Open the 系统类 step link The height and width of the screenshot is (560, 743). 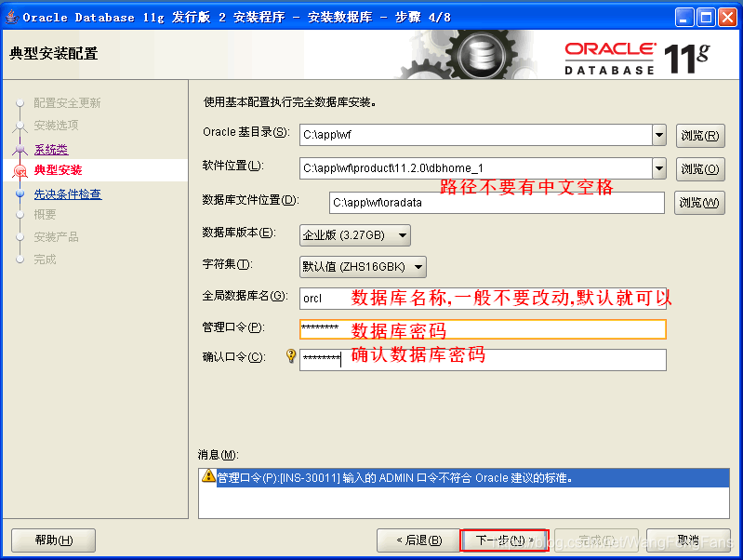(51, 150)
